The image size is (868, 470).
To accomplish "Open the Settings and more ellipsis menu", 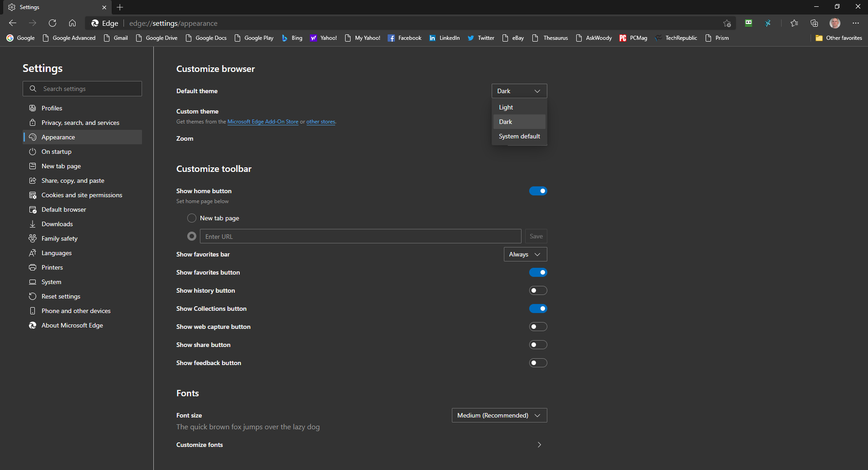I will pos(856,23).
